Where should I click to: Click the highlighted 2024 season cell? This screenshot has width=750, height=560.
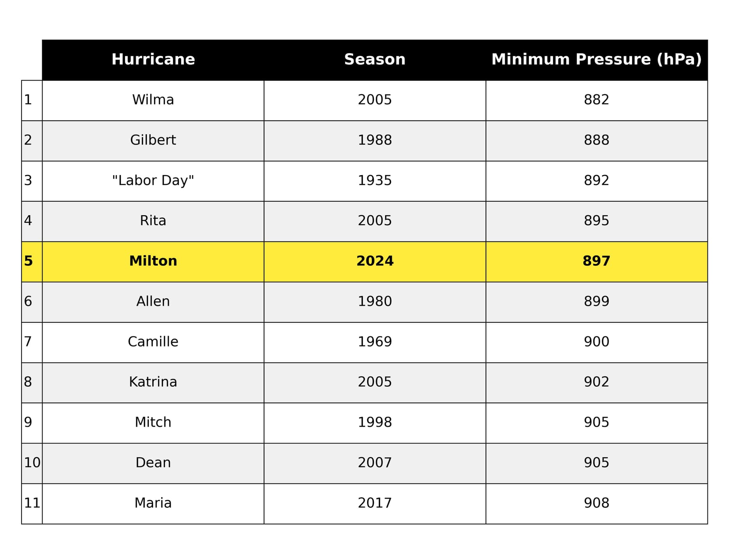click(x=375, y=262)
